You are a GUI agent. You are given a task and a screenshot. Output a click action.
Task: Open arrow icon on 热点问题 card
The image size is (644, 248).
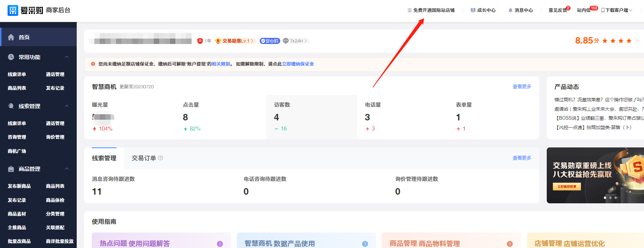click(x=220, y=244)
